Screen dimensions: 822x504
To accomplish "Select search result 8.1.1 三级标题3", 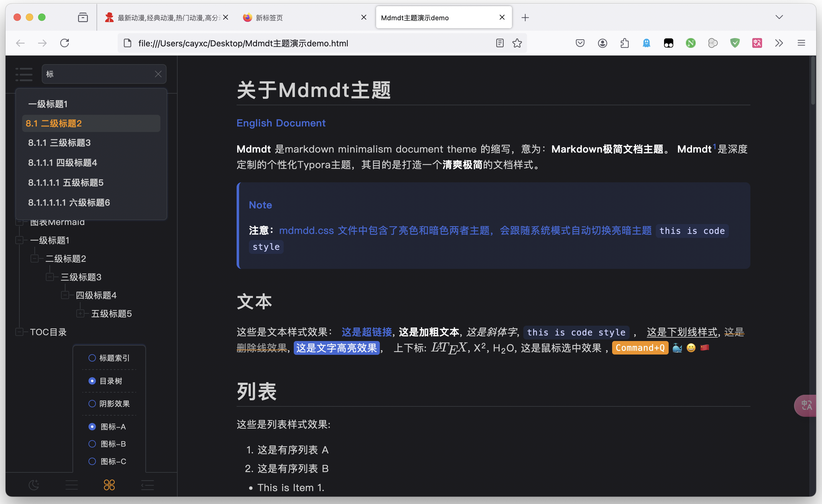I will click(x=59, y=143).
